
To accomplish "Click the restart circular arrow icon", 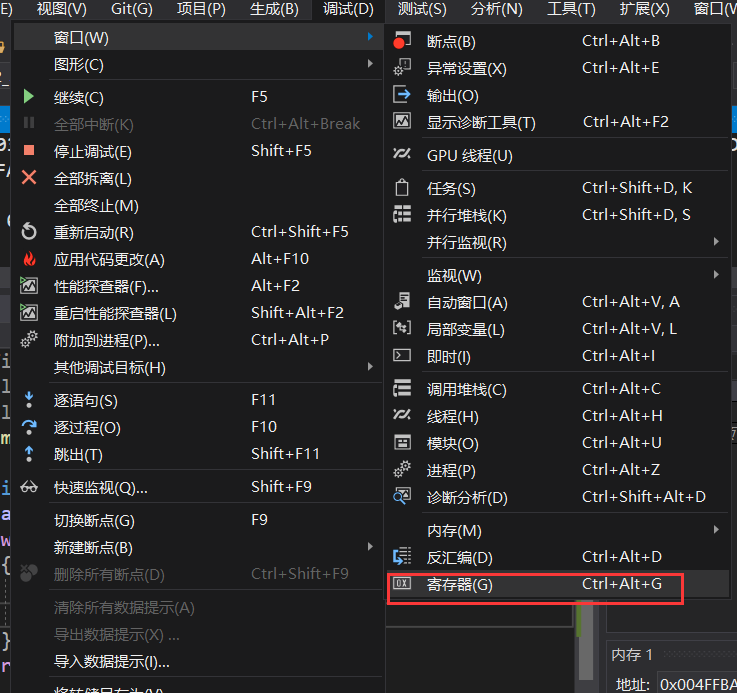I will click(29, 231).
